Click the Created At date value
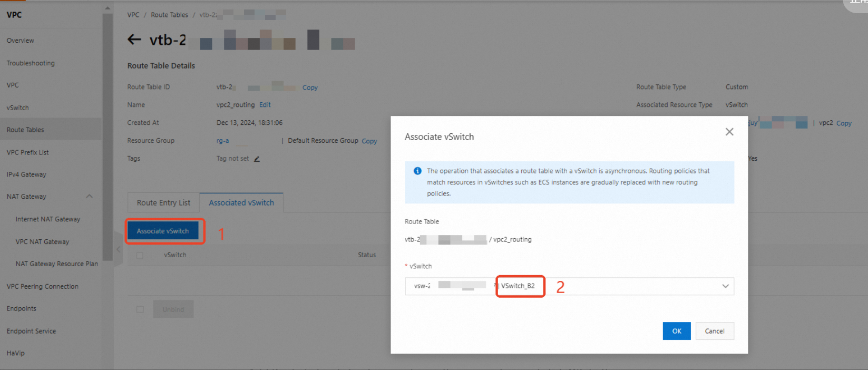This screenshot has height=370, width=868. coord(249,123)
